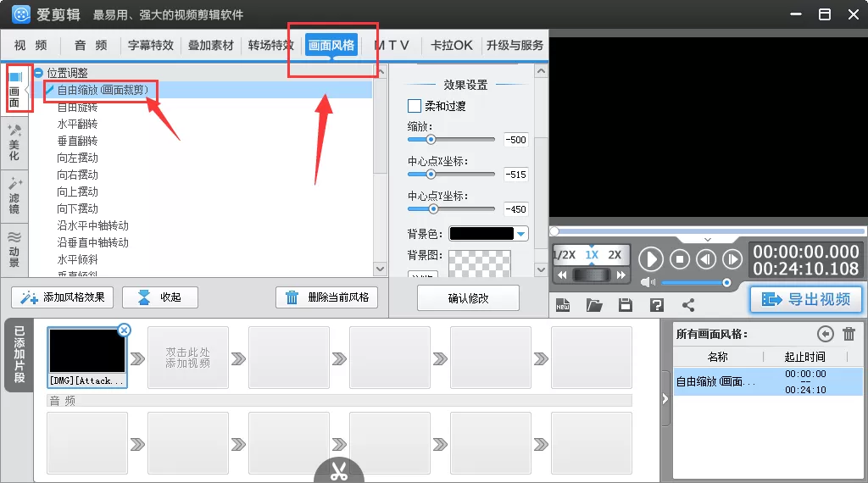Click the 背景图 checkered thumbnail
Screen dimensions: 868x483
click(x=480, y=264)
